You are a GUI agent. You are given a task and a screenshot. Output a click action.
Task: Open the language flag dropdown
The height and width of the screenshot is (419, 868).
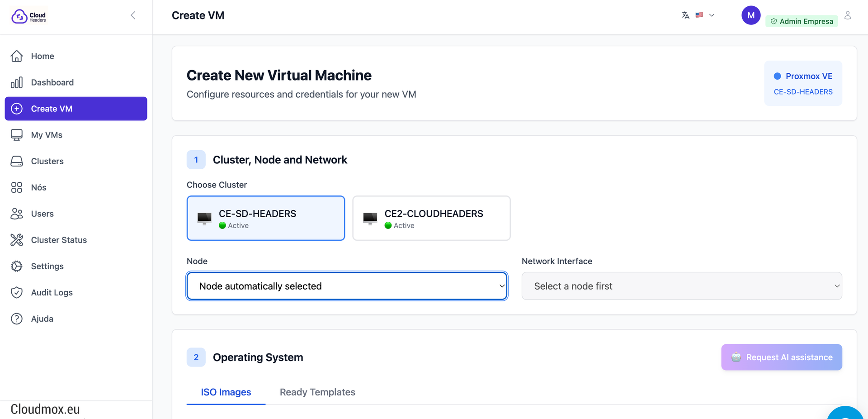click(x=704, y=15)
